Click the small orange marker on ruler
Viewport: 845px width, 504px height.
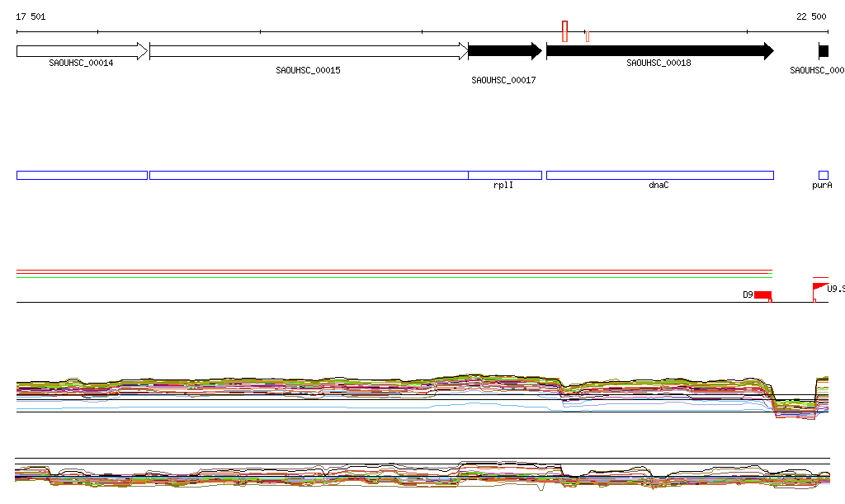587,35
